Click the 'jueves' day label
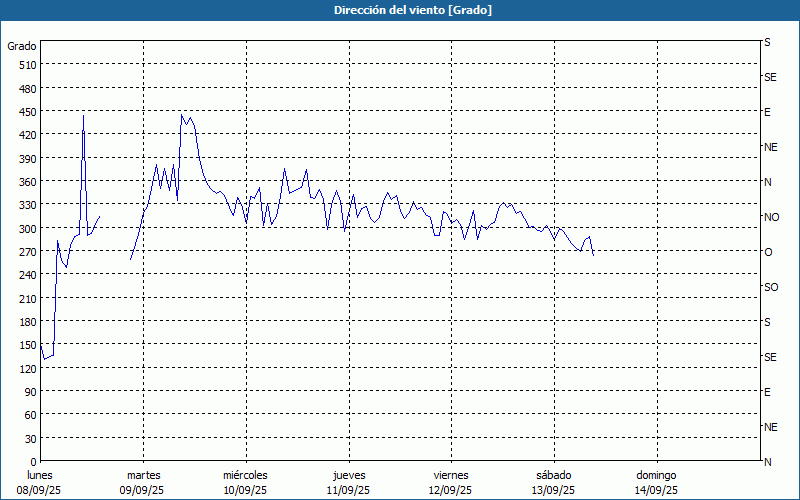Screen dimensions: 800x500 (x=349, y=475)
